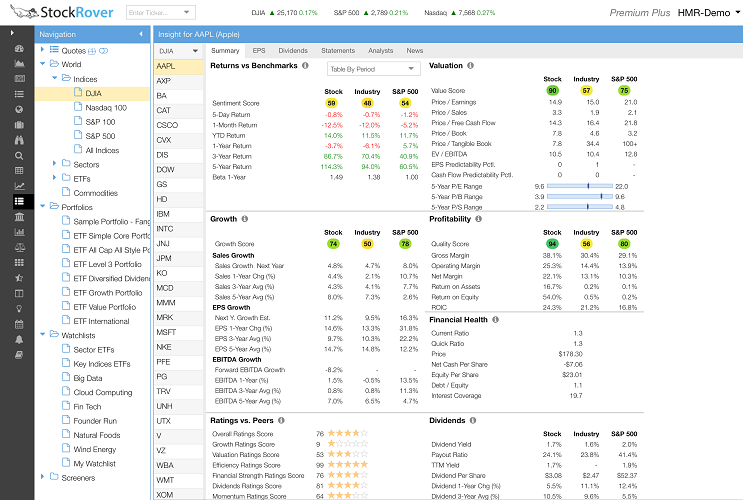
Task: Expand the Screeners folder
Action: click(x=42, y=478)
